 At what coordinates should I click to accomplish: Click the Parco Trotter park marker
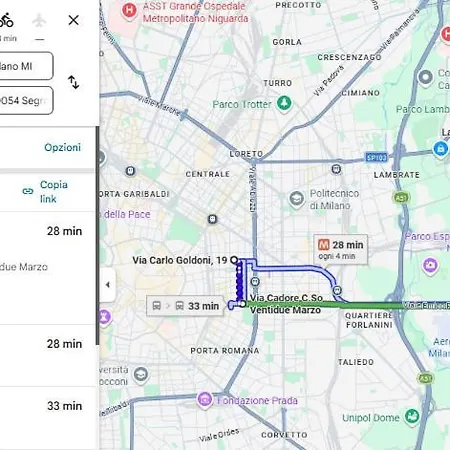click(284, 104)
